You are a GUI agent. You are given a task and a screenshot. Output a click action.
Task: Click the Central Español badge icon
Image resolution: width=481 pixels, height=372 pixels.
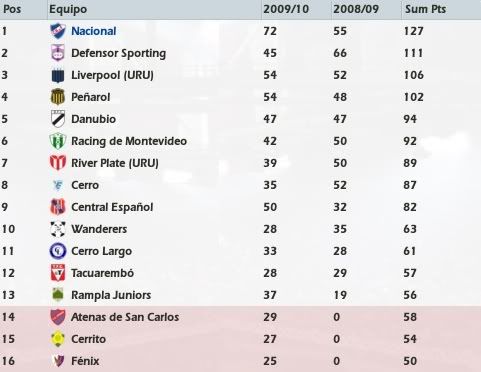[x=58, y=207]
